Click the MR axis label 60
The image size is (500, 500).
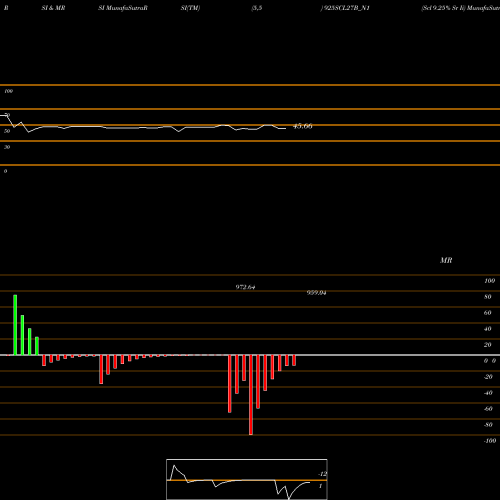click(487, 313)
